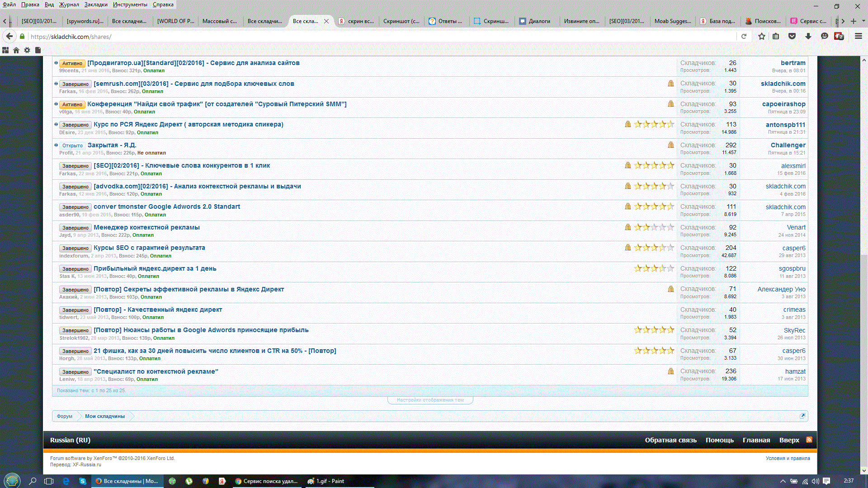Viewport: 868px width, 488px height.
Task: Open the Закладки menu
Action: [96, 5]
